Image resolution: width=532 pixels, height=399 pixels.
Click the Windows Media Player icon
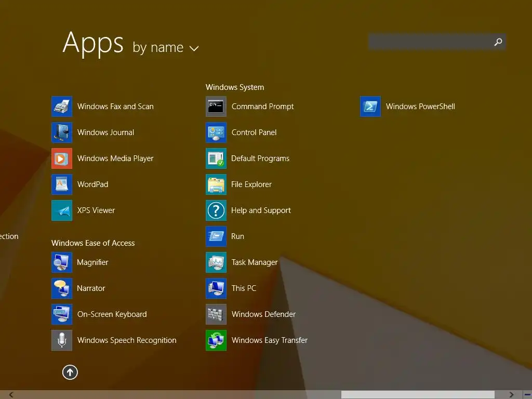coord(62,158)
